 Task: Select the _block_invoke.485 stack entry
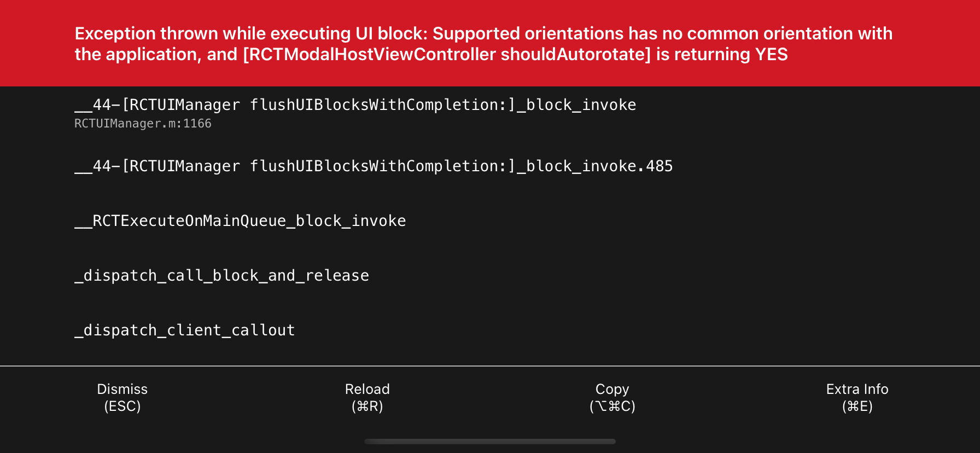[374, 166]
